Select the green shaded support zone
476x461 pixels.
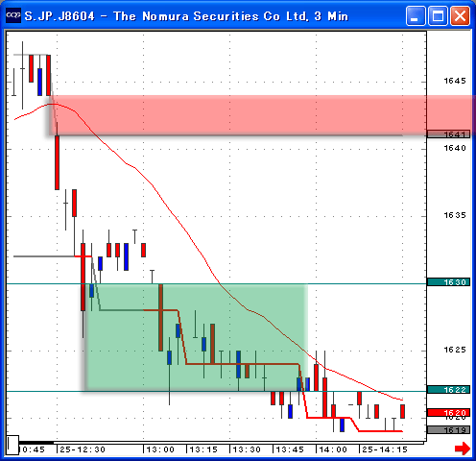coord(196,337)
